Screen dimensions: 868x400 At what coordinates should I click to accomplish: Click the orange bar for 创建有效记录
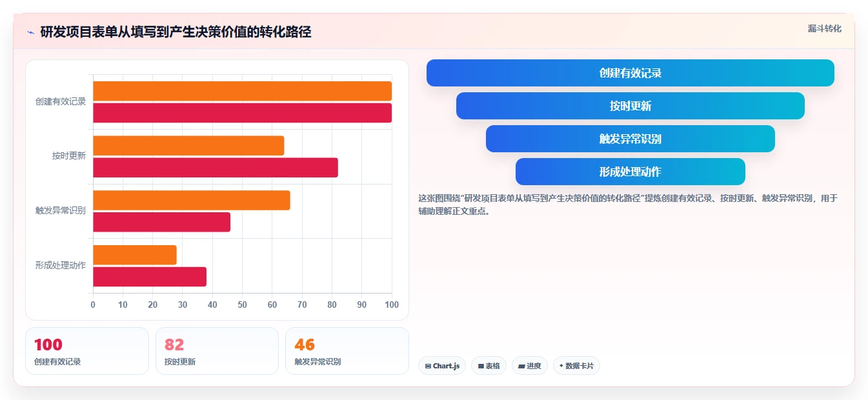coord(242,91)
